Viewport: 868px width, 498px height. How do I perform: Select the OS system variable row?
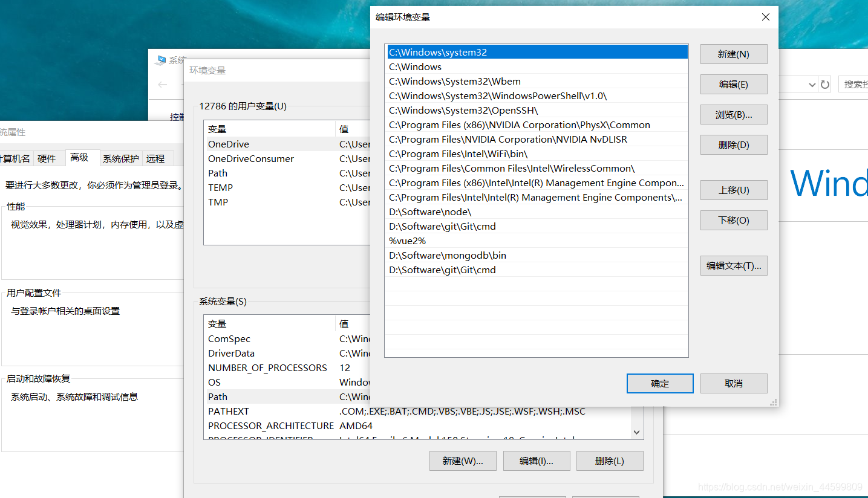(x=287, y=382)
